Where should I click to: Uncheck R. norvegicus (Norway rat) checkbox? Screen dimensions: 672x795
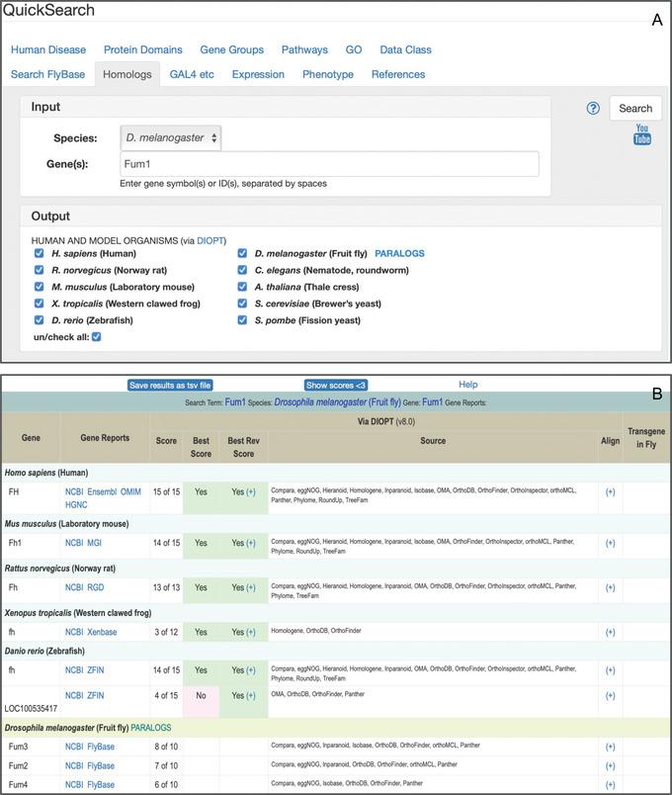point(39,270)
